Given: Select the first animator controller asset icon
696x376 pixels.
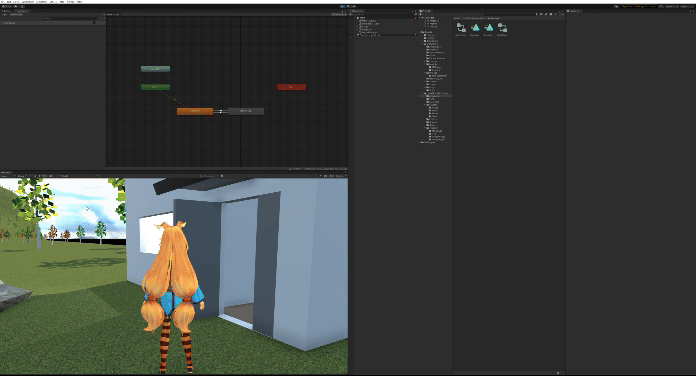Looking at the screenshot, I should click(x=461, y=28).
